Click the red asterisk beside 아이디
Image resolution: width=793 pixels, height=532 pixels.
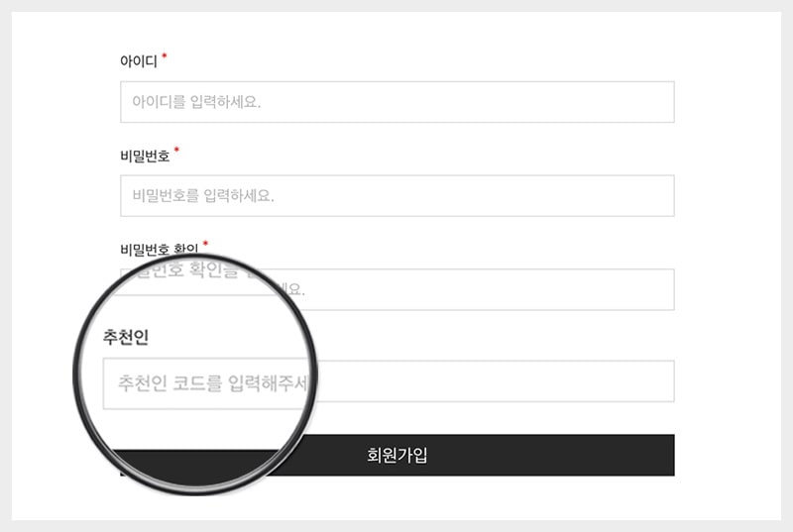pos(164,55)
